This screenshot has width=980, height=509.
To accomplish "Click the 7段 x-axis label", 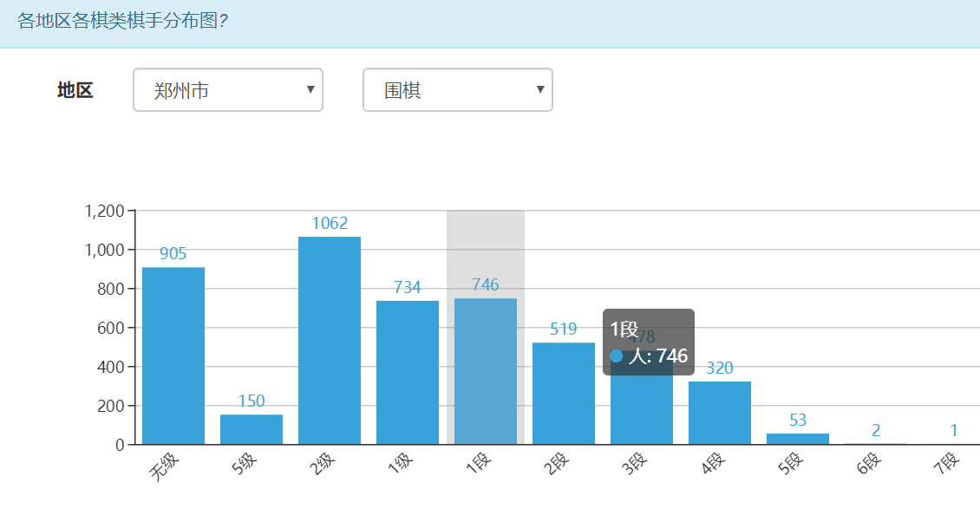I will pyautogui.click(x=946, y=467).
